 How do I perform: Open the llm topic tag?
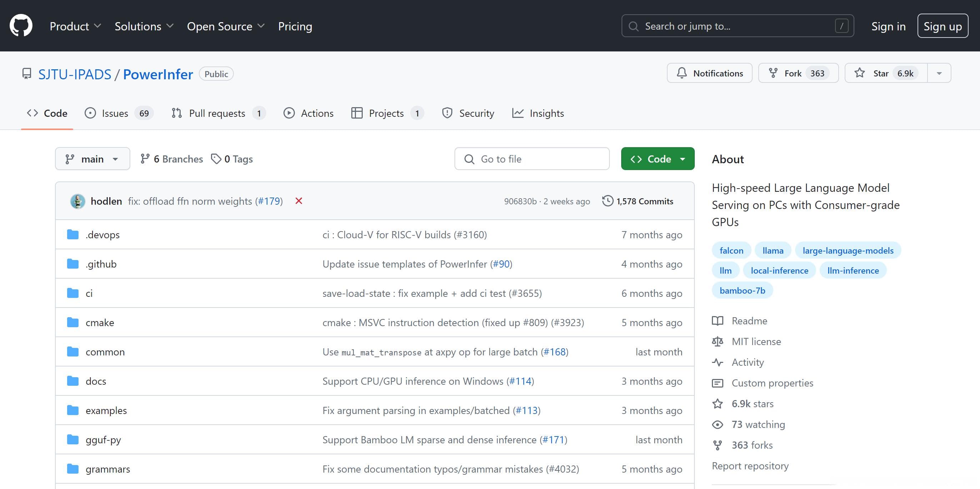pos(725,270)
